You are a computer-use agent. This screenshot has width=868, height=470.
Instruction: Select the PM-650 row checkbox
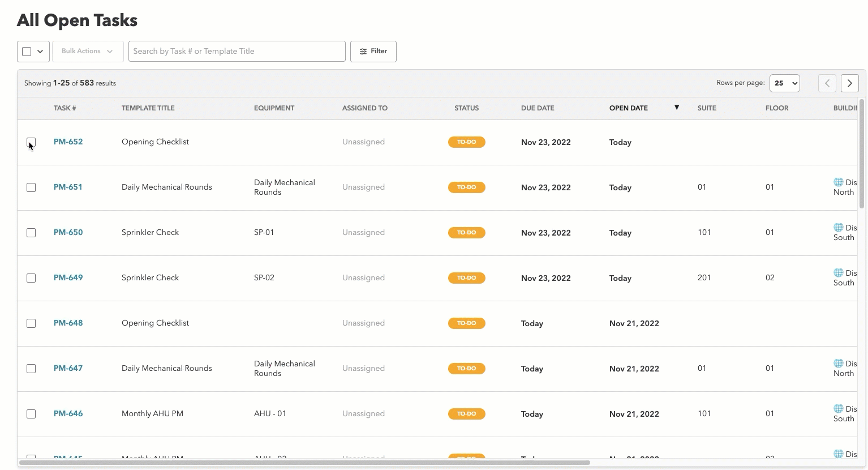(31, 233)
